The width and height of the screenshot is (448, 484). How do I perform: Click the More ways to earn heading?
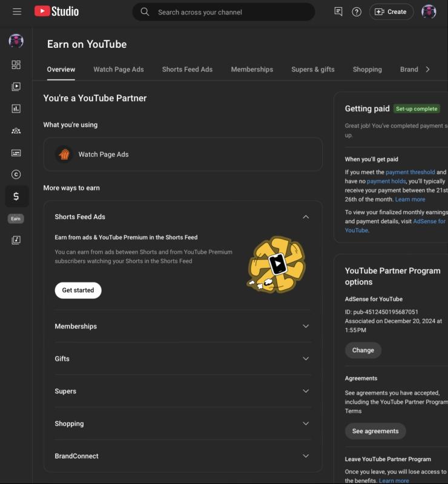pos(71,188)
